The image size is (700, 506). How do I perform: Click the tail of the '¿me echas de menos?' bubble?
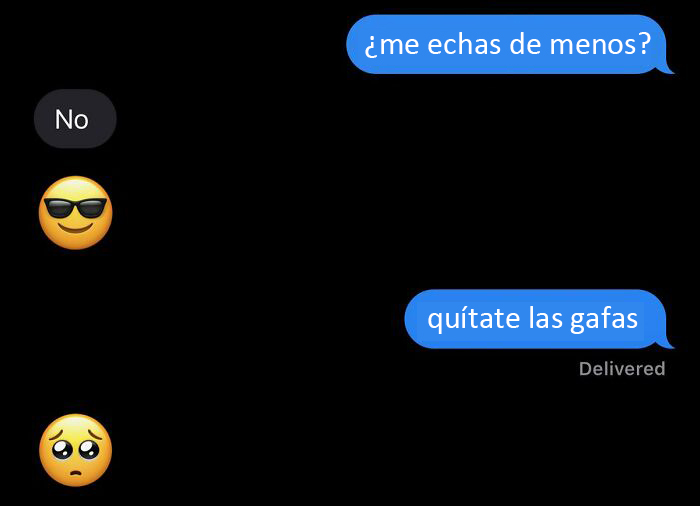tap(666, 68)
